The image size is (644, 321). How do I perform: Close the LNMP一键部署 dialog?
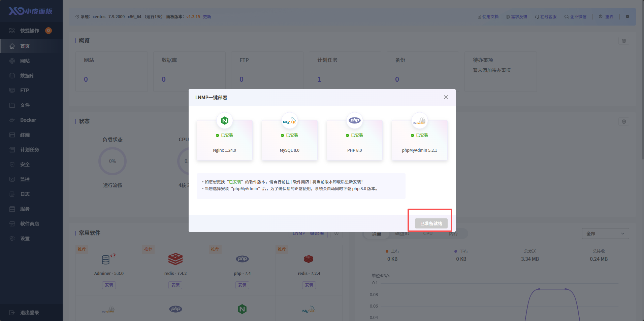click(x=446, y=97)
